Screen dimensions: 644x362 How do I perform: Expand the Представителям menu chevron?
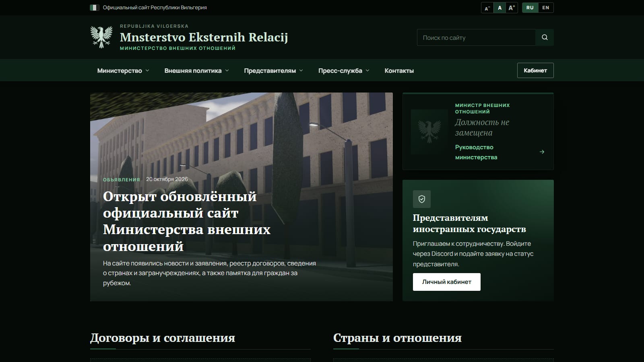click(x=301, y=70)
